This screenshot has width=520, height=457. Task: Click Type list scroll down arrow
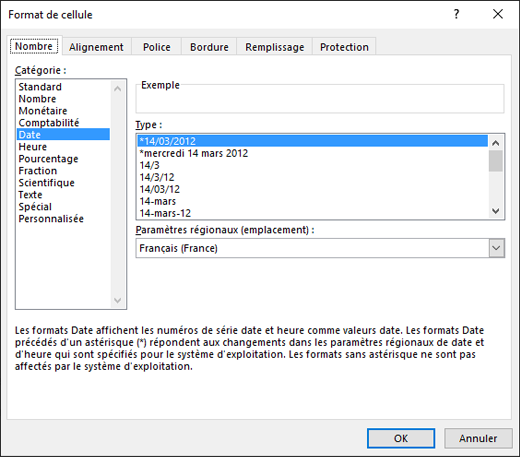tap(496, 211)
